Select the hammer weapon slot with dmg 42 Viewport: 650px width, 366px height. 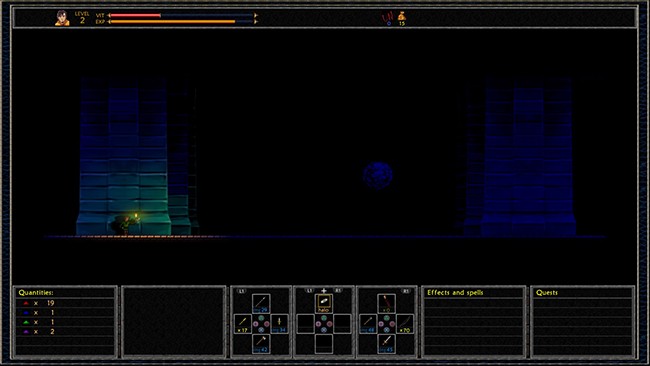point(261,344)
